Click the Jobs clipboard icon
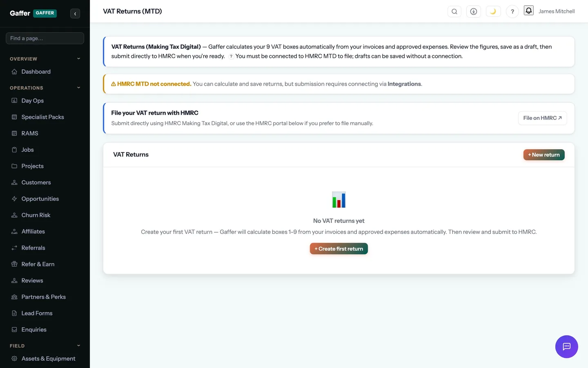The image size is (588, 368). 14,150
